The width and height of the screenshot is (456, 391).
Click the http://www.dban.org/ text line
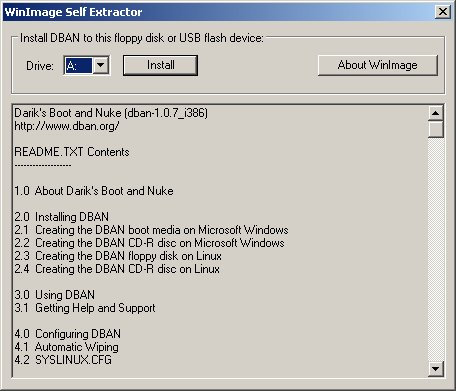67,126
